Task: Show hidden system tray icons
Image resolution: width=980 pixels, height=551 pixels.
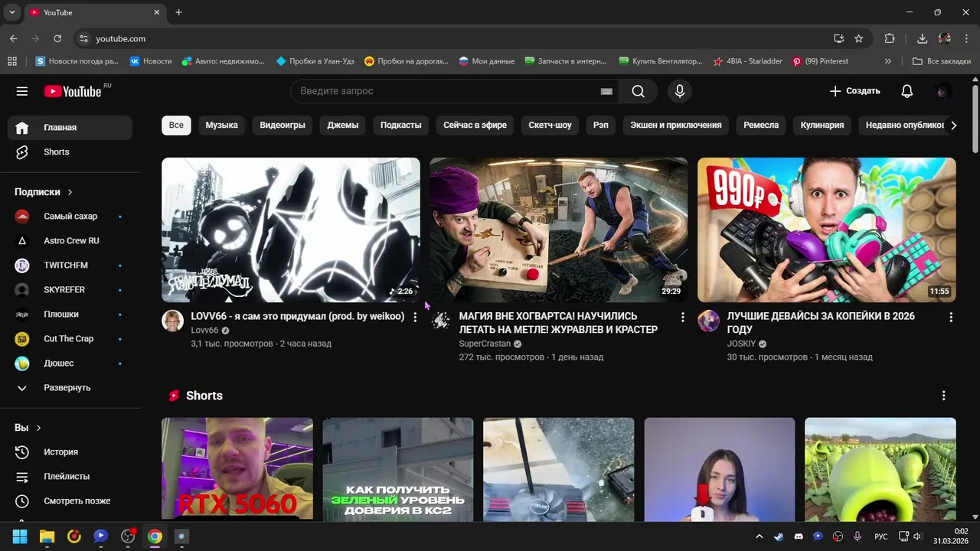Action: click(759, 536)
